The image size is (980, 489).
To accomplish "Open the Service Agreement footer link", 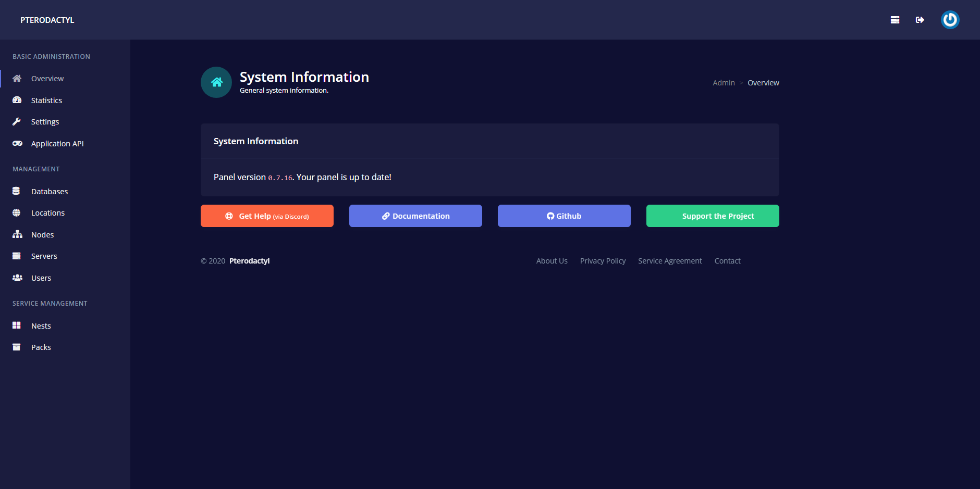I will [x=670, y=261].
